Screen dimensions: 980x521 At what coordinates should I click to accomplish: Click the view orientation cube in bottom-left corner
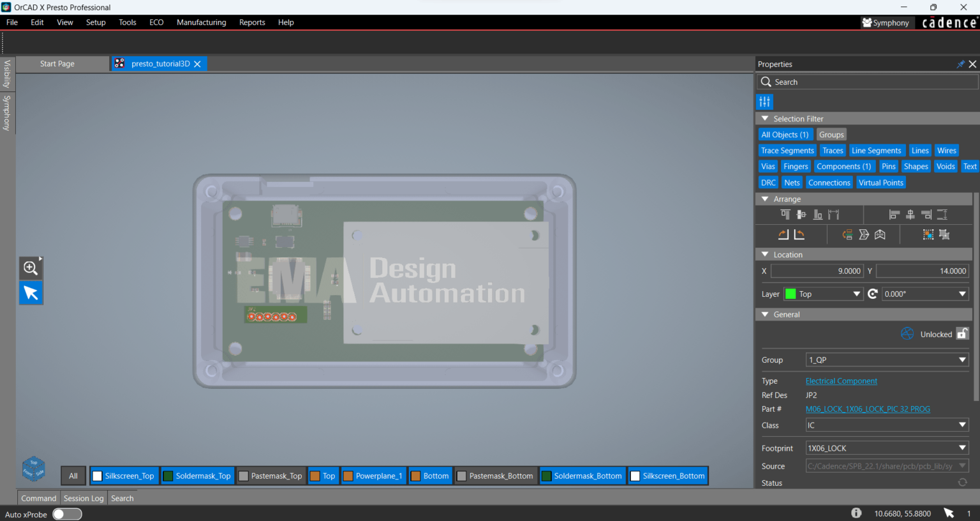coord(33,469)
